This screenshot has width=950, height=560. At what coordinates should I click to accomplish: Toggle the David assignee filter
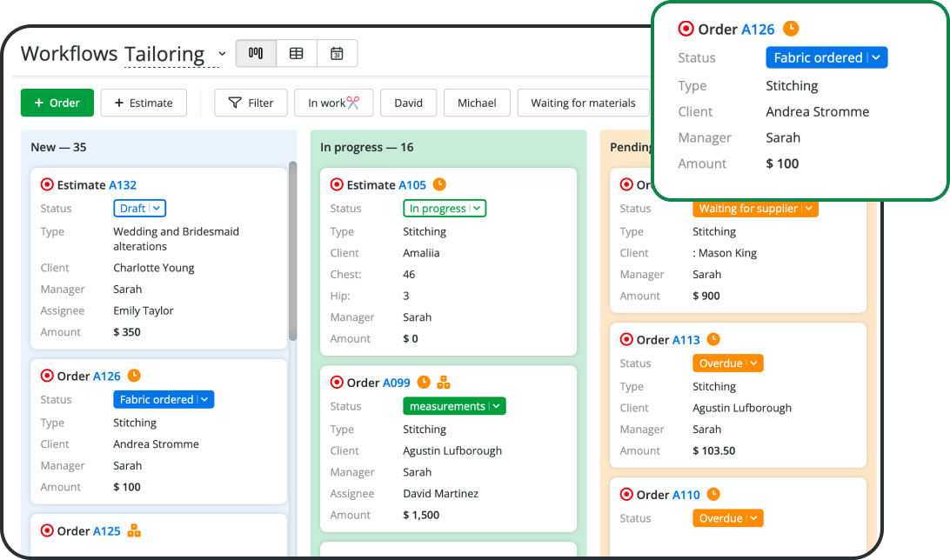408,103
